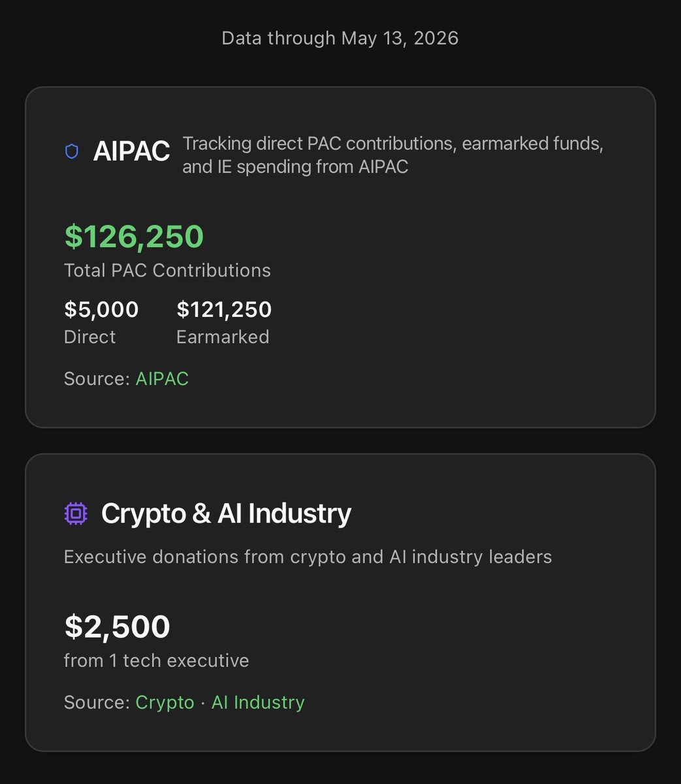
Task: Click the $5,000 direct contribution figure
Action: coord(101,310)
